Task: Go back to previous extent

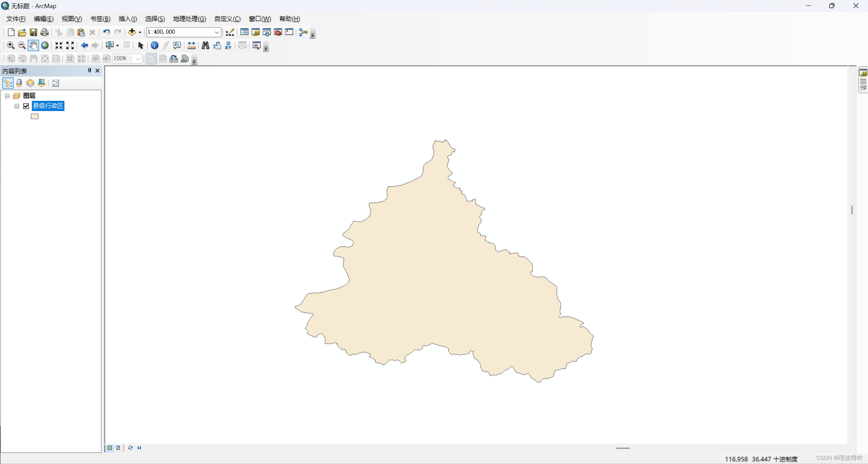Action: pyautogui.click(x=84, y=45)
